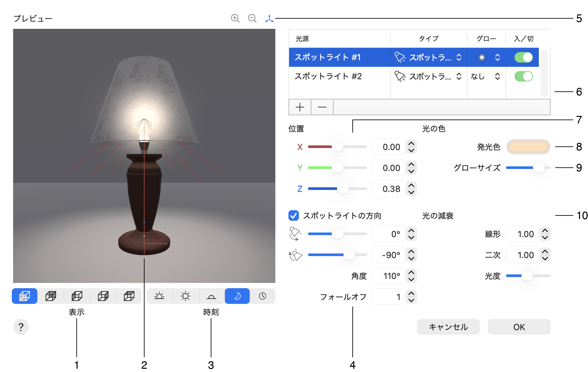Screen dimensions: 588x372
Task: Click the spotlight rotation direction icon
Action: (x=295, y=234)
